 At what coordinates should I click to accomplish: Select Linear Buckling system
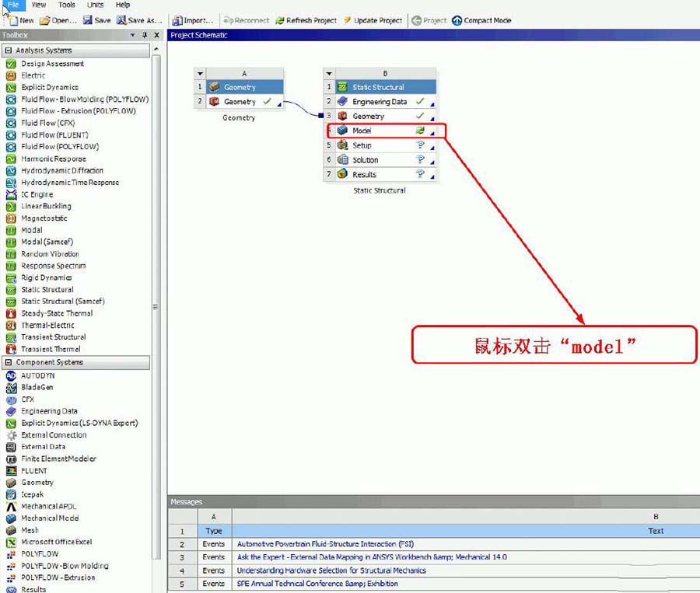[46, 206]
